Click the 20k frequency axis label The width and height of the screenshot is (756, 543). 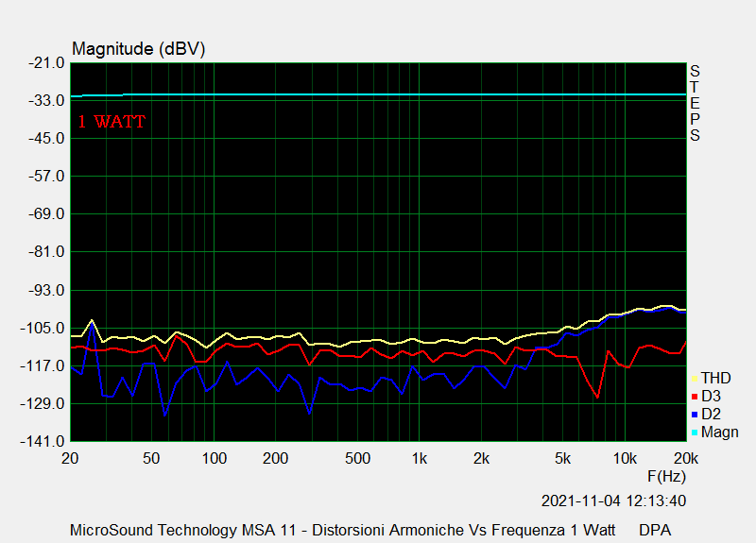(x=686, y=458)
